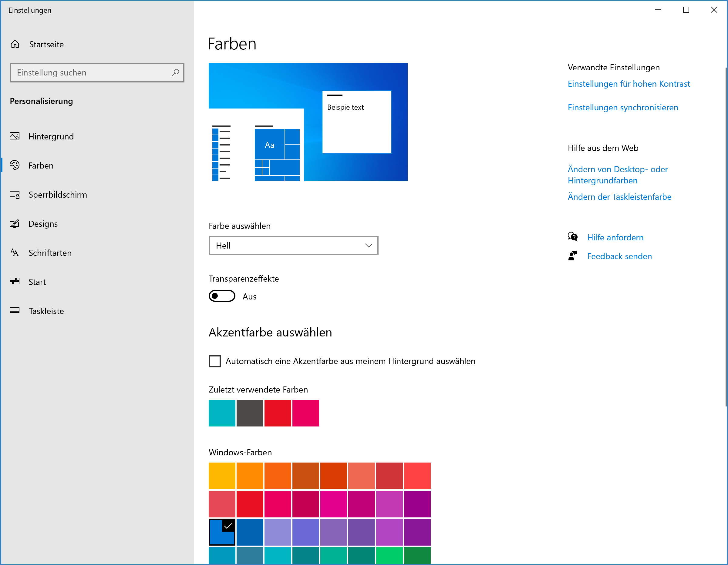Click the Designs pencil icon
Screen dimensions: 728x565
point(15,223)
